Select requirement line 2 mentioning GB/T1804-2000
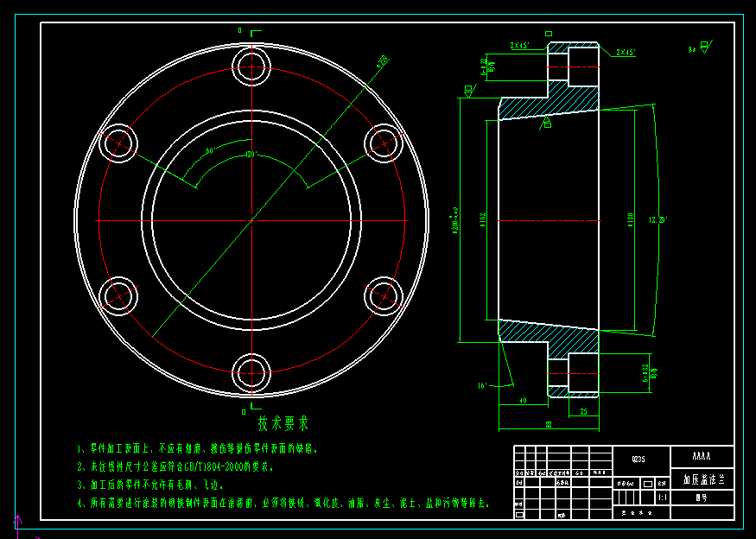 coord(175,466)
